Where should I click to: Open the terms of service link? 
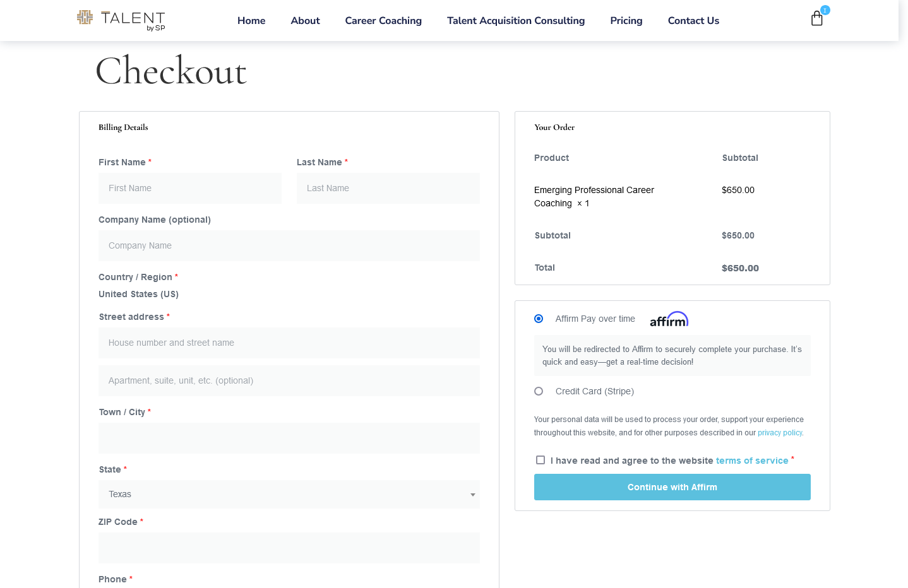pos(751,461)
